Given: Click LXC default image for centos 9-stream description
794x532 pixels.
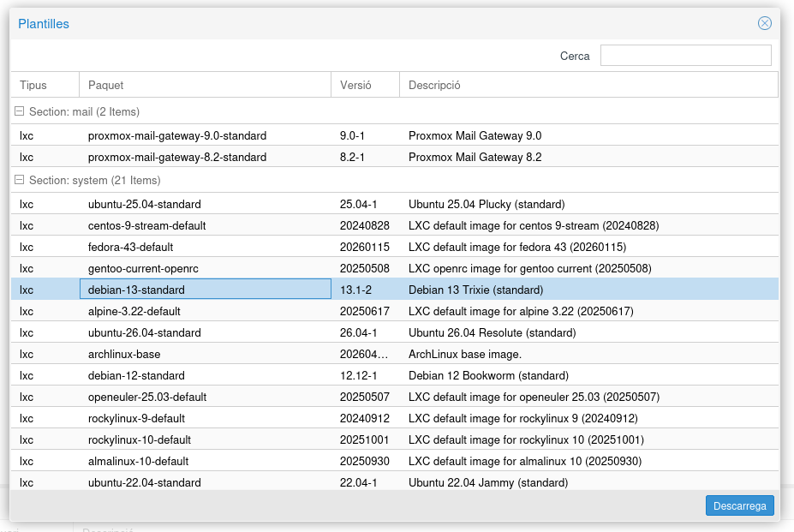Looking at the screenshot, I should 534,225.
